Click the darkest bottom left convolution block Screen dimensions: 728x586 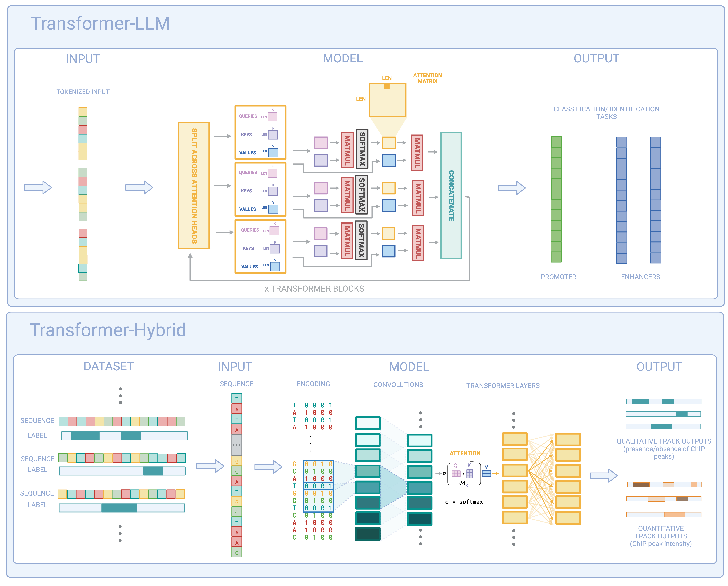368,534
